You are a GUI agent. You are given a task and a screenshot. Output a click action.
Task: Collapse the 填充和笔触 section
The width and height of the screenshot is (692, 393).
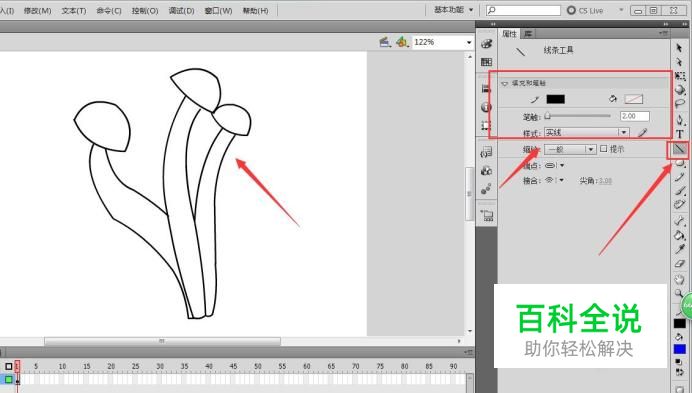504,83
